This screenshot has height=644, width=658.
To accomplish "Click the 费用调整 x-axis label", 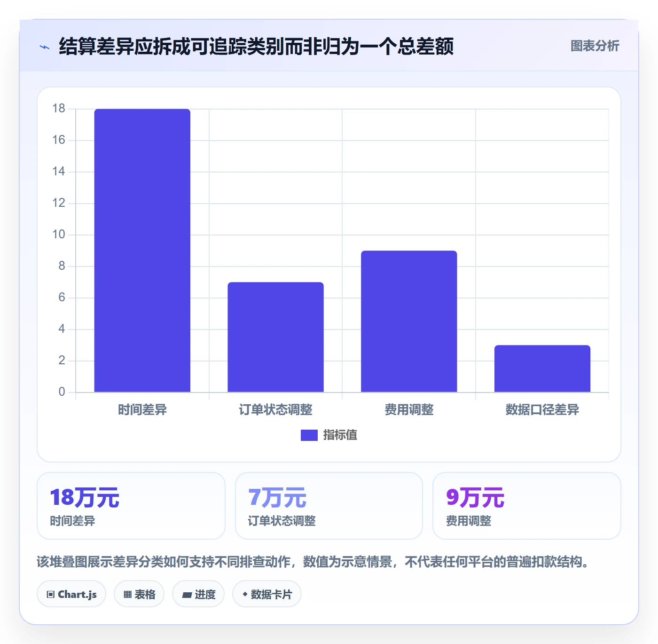I will click(x=409, y=410).
